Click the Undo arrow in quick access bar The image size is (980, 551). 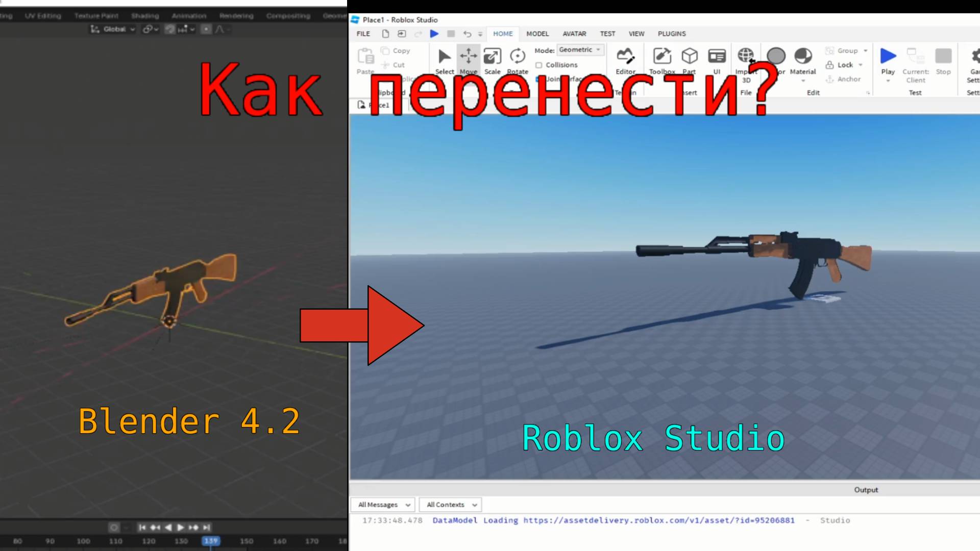click(467, 34)
